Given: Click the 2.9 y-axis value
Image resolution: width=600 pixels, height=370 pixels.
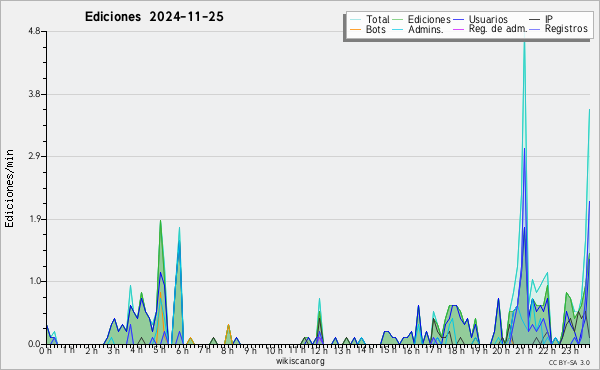Looking at the screenshot, I should [34, 156].
